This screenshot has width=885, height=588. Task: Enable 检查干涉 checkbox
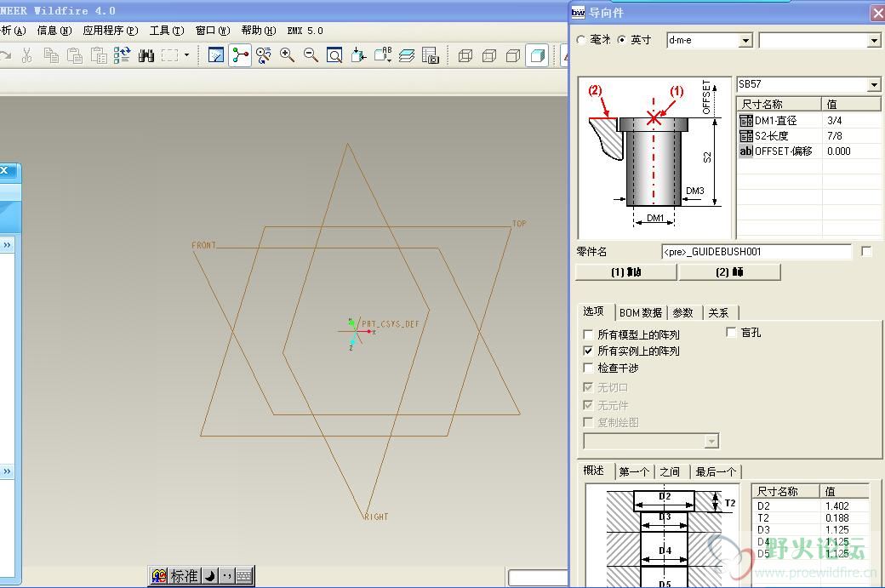[x=588, y=368]
